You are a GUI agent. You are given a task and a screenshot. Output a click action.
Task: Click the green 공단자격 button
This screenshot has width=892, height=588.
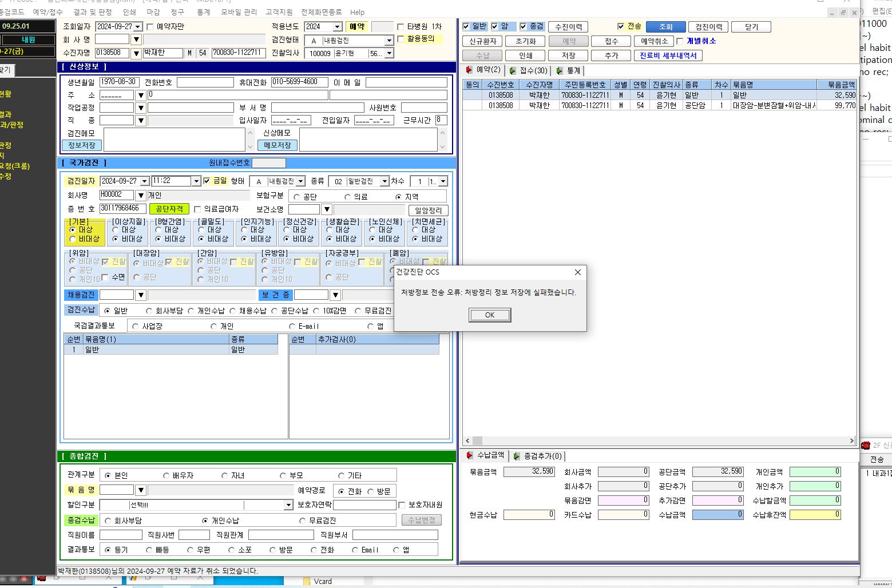169,209
